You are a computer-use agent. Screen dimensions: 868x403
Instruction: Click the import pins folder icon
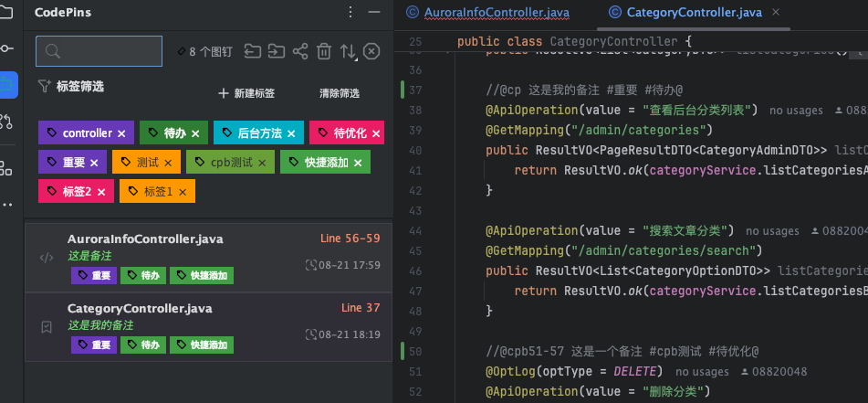coord(277,51)
